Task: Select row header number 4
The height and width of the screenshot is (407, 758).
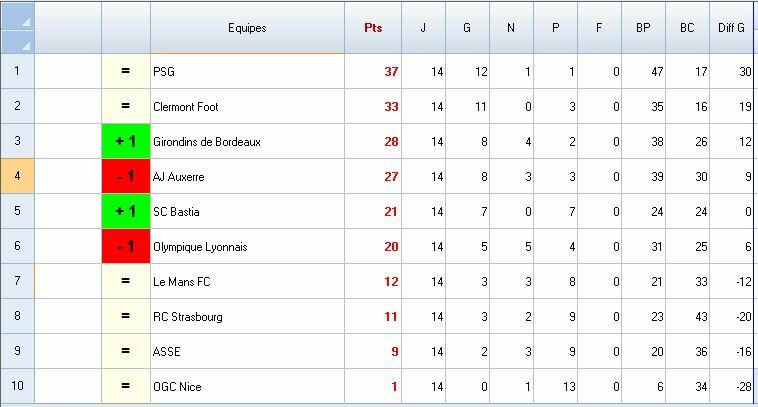Action: click(17, 177)
